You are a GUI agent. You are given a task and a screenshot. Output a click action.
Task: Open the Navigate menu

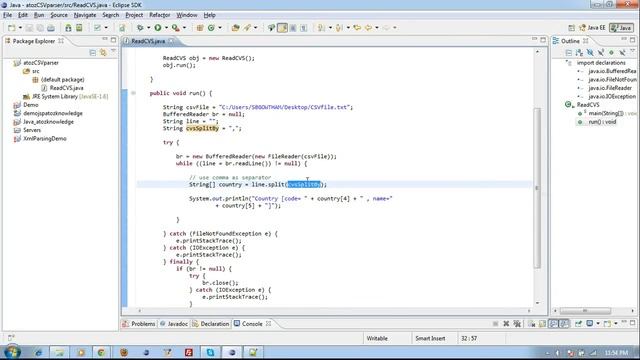85,15
